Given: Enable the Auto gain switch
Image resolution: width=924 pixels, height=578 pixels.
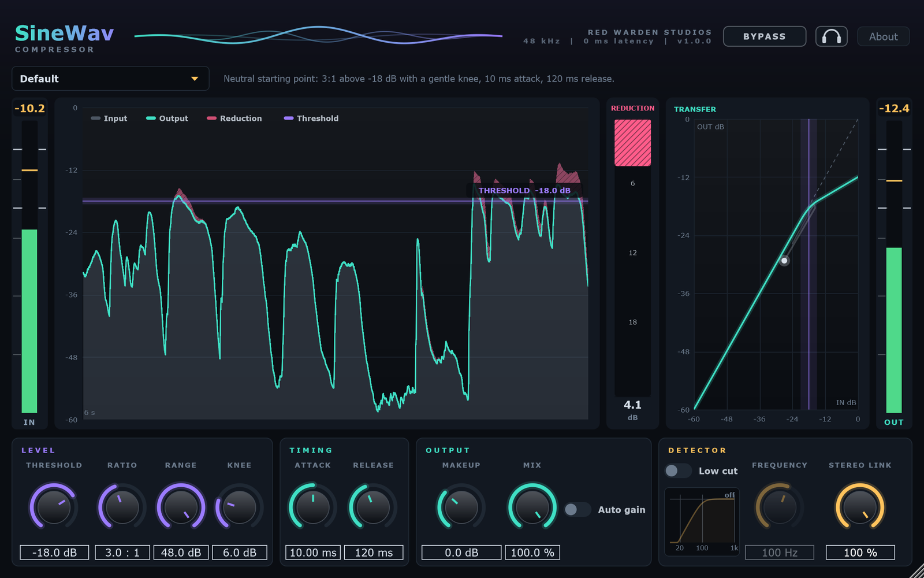Looking at the screenshot, I should click(x=577, y=509).
